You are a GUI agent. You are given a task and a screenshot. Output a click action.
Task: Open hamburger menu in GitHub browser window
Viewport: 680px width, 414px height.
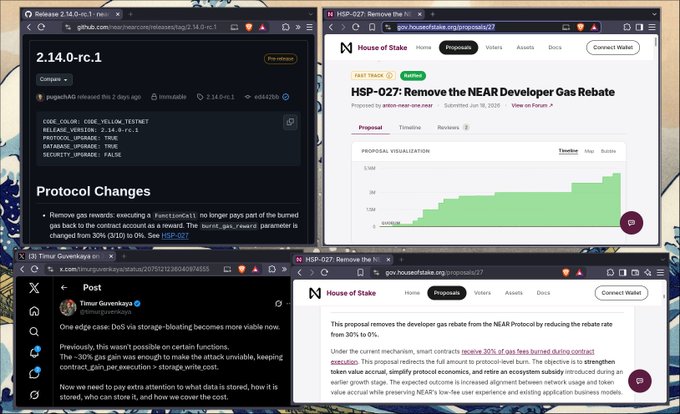309,27
